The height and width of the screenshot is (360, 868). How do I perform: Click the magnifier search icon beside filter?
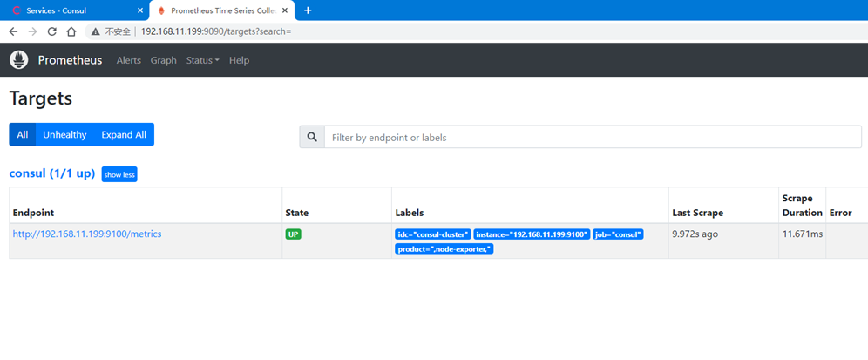312,137
